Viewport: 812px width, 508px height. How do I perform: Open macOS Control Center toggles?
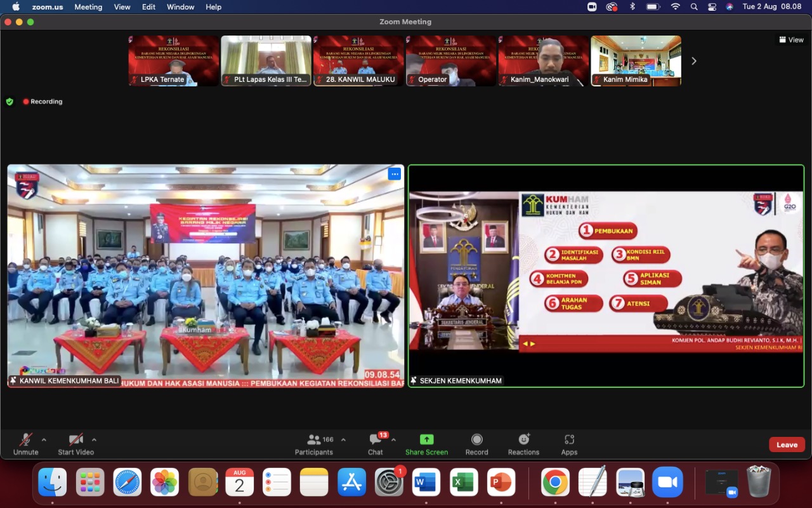712,7
